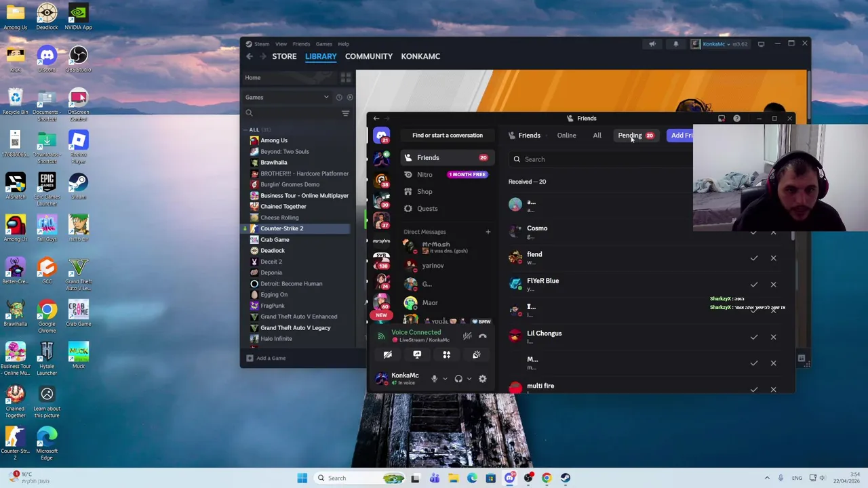
Task: Expand Steam Games category dropdown
Action: tap(326, 98)
